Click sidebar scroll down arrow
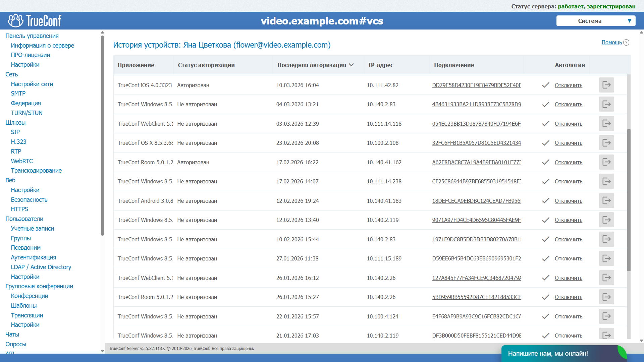The image size is (644, 362). tap(102, 351)
